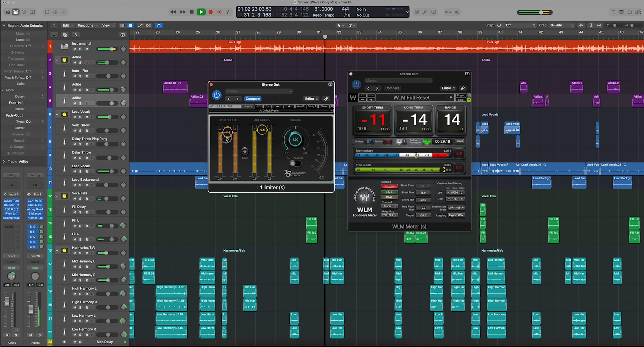Screen dimensions: 644x347
Task: Stop playback with the Stop button
Action: 192,12
